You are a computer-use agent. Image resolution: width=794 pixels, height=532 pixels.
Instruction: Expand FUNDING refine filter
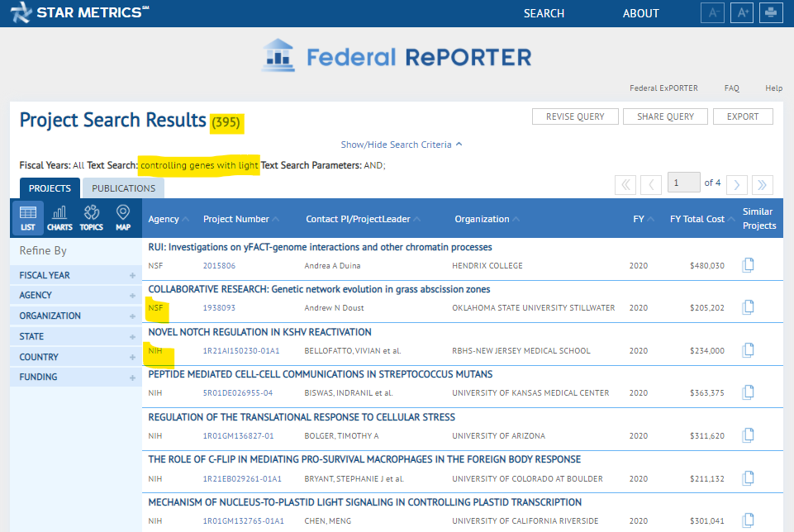click(76, 377)
